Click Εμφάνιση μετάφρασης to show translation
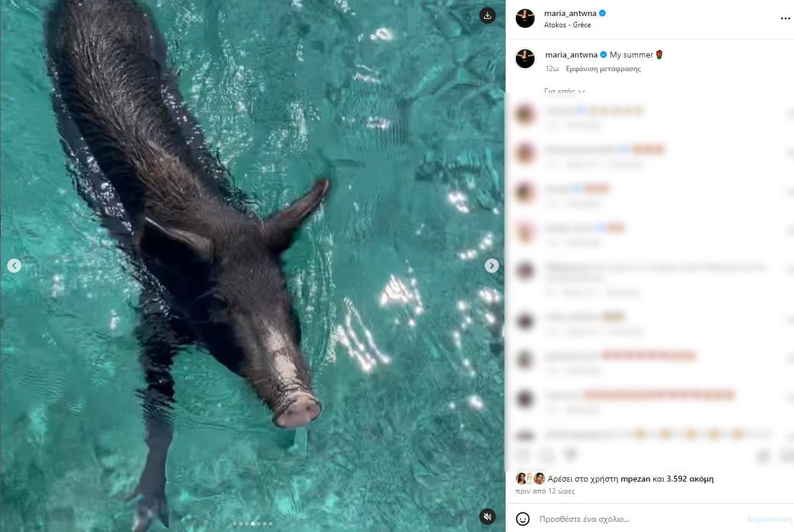The height and width of the screenshot is (532, 794). 604,69
